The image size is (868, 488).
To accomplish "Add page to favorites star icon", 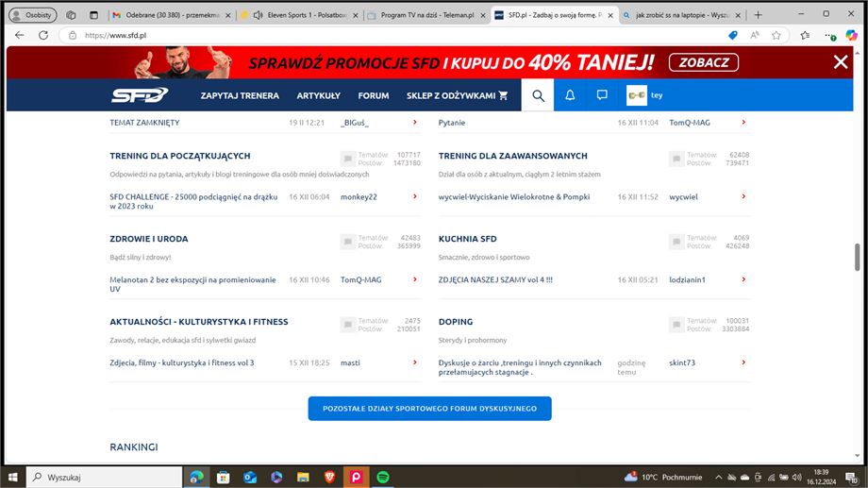I will [x=776, y=36].
